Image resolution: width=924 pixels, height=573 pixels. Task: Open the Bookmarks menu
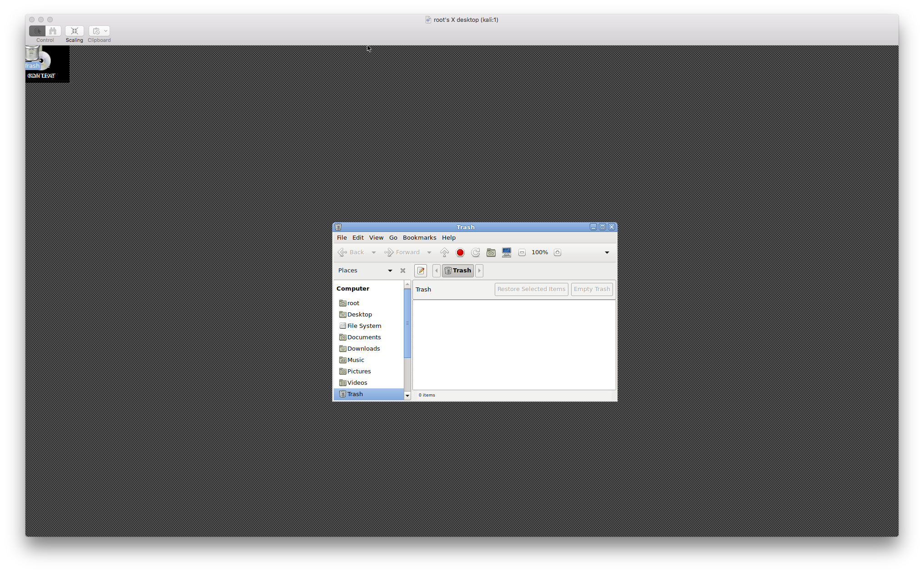(x=419, y=238)
